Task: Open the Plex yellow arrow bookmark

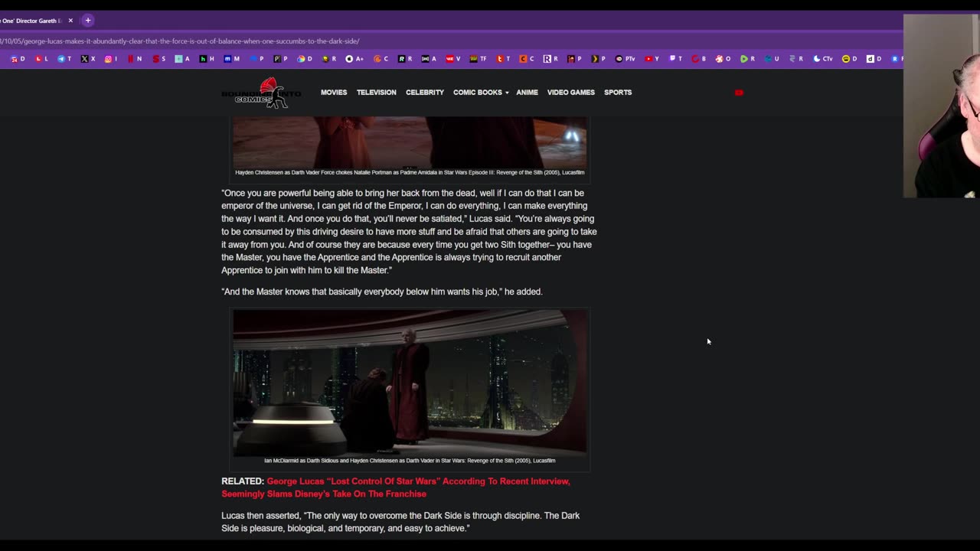Action: [598, 59]
